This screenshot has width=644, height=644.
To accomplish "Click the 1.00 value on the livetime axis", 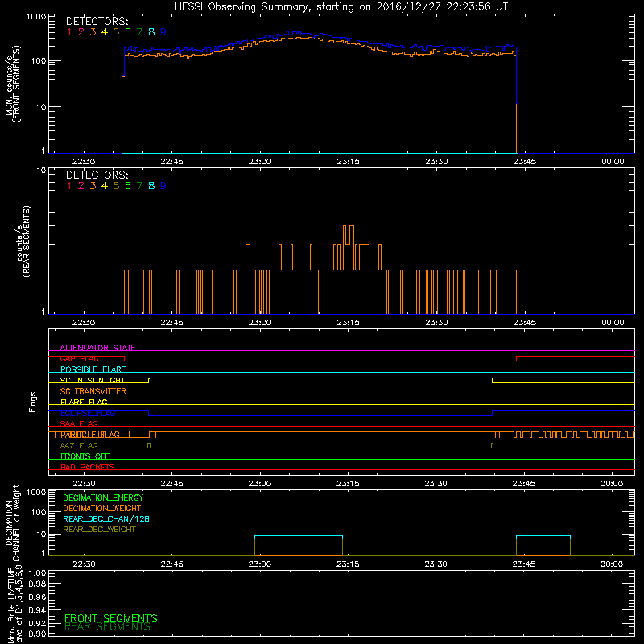I will pos(37,573).
